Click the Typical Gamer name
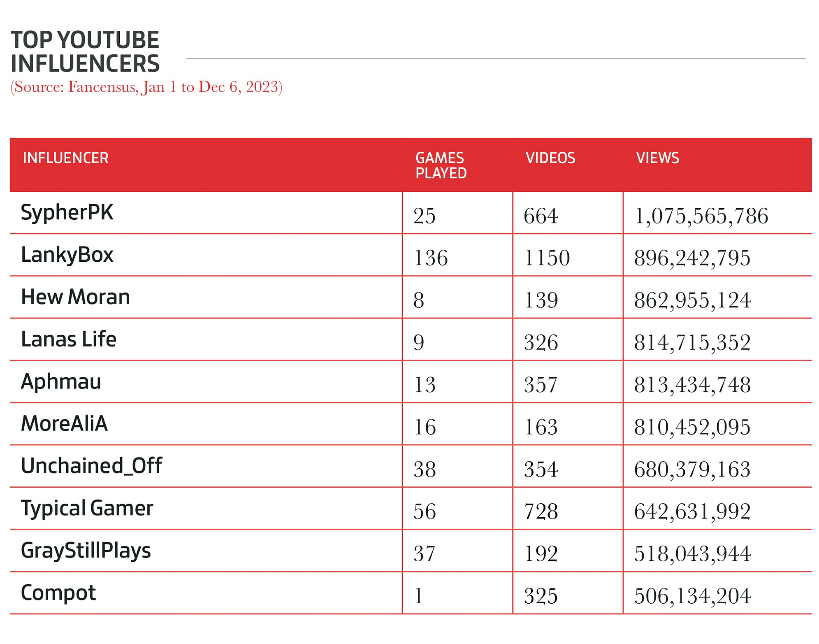 coord(87,509)
